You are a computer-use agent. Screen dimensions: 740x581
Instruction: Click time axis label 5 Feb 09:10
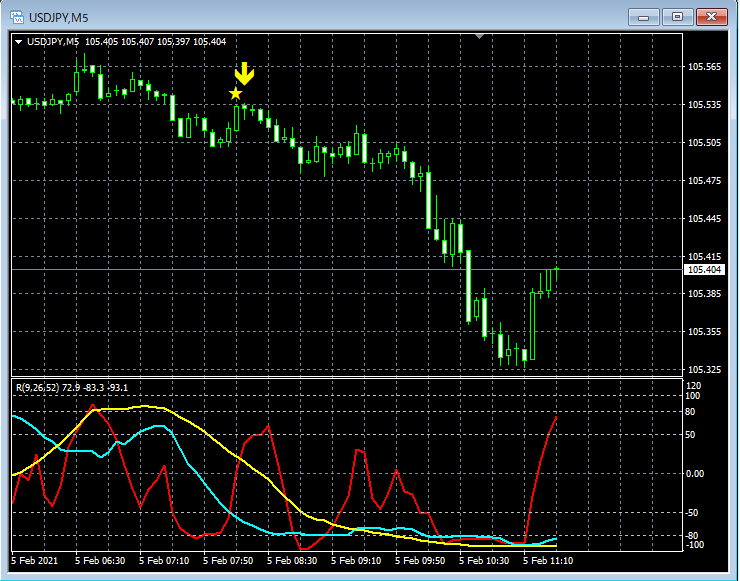click(x=356, y=561)
